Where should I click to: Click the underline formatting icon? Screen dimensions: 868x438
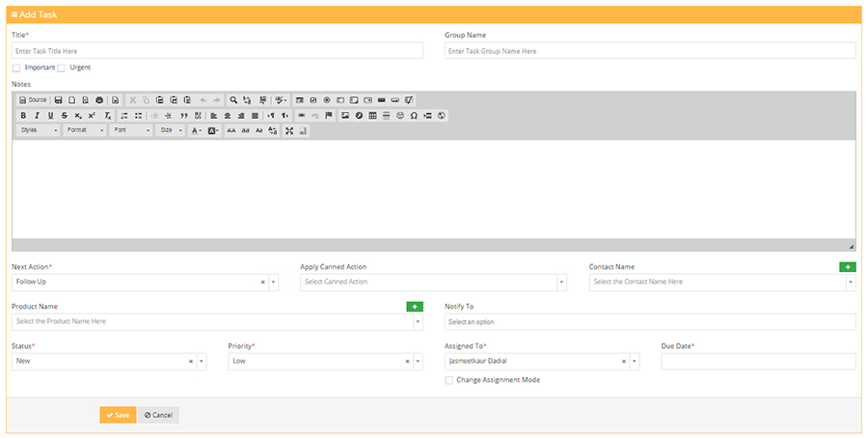tap(51, 116)
